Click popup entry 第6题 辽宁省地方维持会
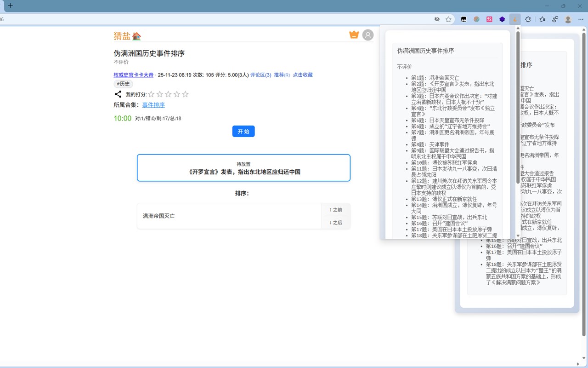Viewport: 588px width, 368px height. click(451, 126)
